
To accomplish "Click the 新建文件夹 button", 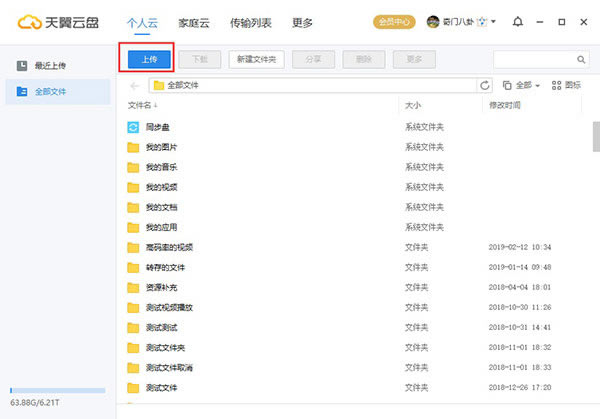I will click(x=257, y=59).
